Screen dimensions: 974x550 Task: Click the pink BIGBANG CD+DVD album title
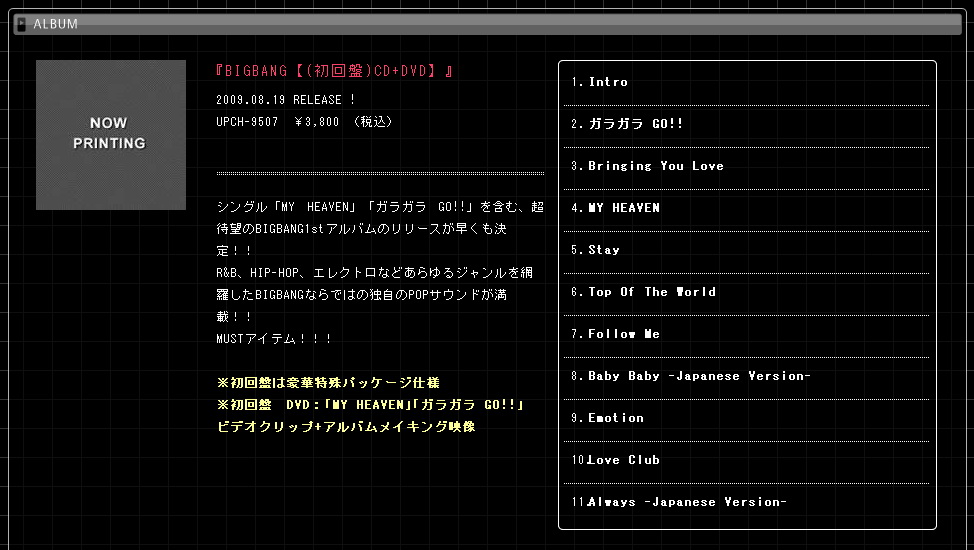click(334, 71)
